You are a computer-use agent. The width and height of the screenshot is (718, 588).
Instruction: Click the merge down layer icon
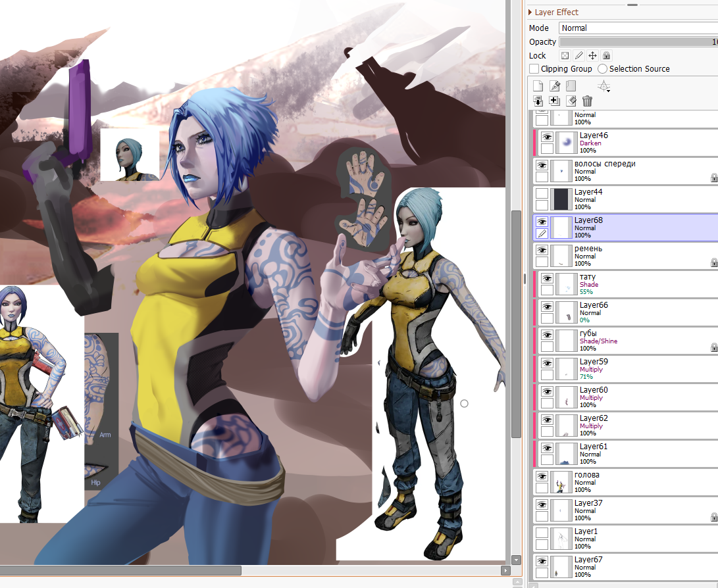pyautogui.click(x=538, y=101)
